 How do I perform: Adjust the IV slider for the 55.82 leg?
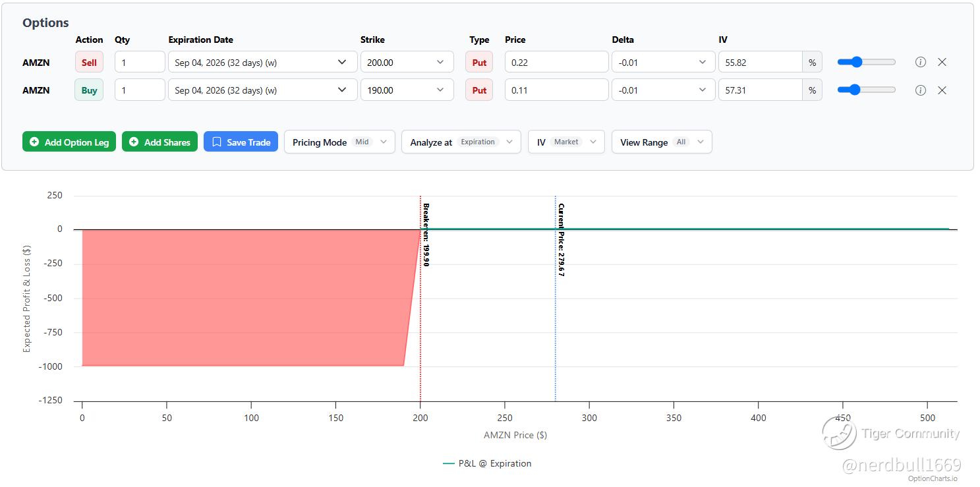point(867,62)
